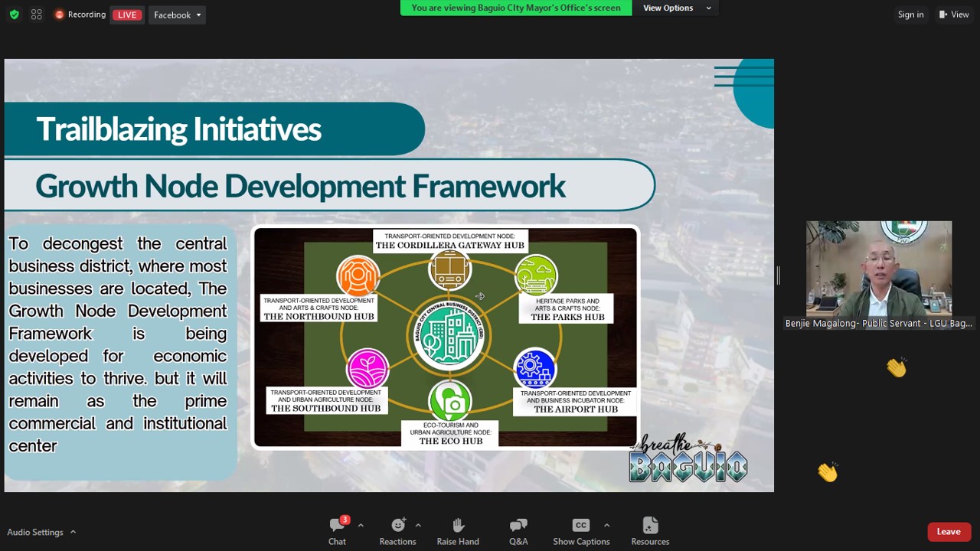Click the Raise Hand icon
This screenshot has height=551, width=980.
coord(458,530)
